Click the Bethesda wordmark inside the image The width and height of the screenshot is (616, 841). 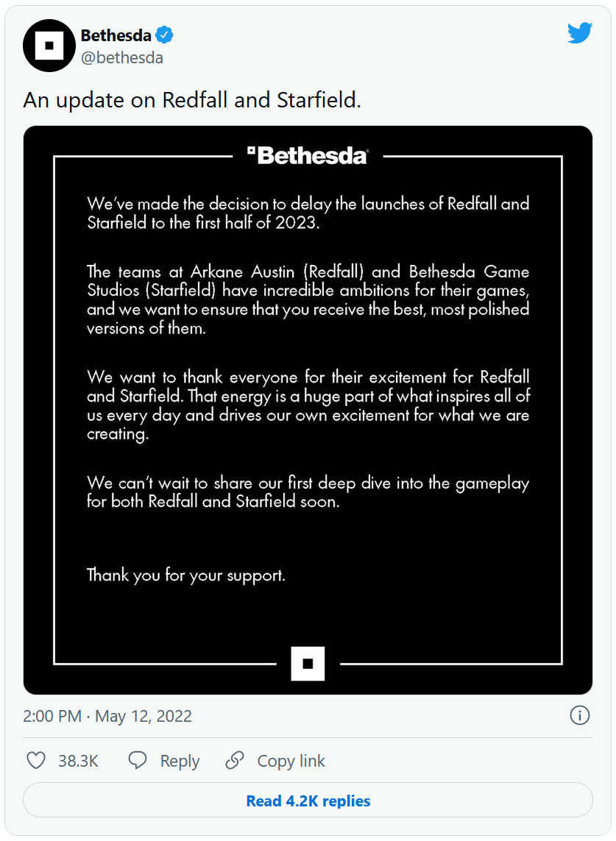(x=308, y=155)
